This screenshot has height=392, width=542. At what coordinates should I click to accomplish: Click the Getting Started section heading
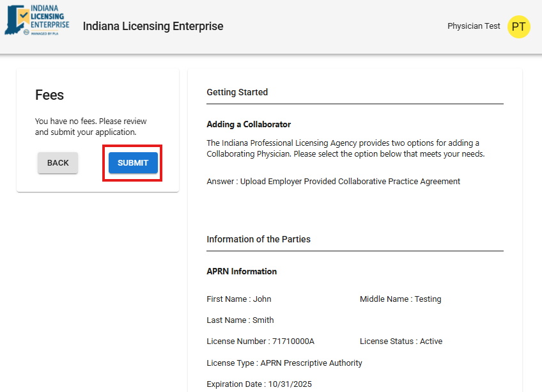coord(237,92)
